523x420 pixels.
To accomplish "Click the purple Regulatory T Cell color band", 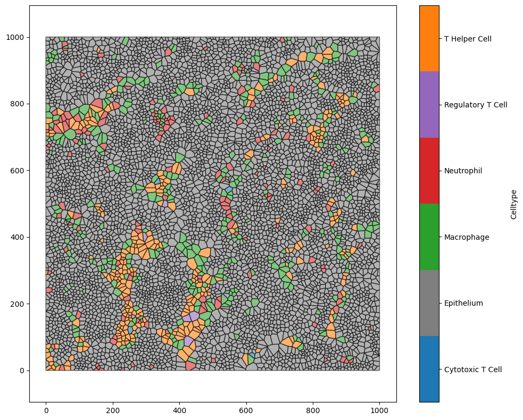I will click(x=429, y=105).
